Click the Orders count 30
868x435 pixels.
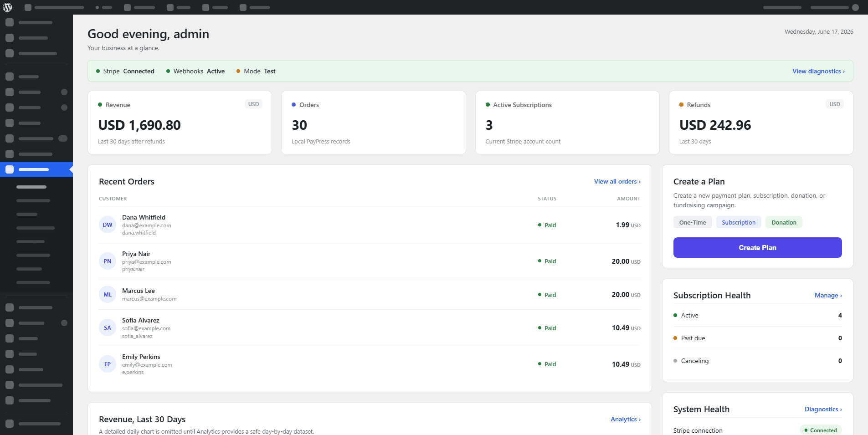[299, 125]
